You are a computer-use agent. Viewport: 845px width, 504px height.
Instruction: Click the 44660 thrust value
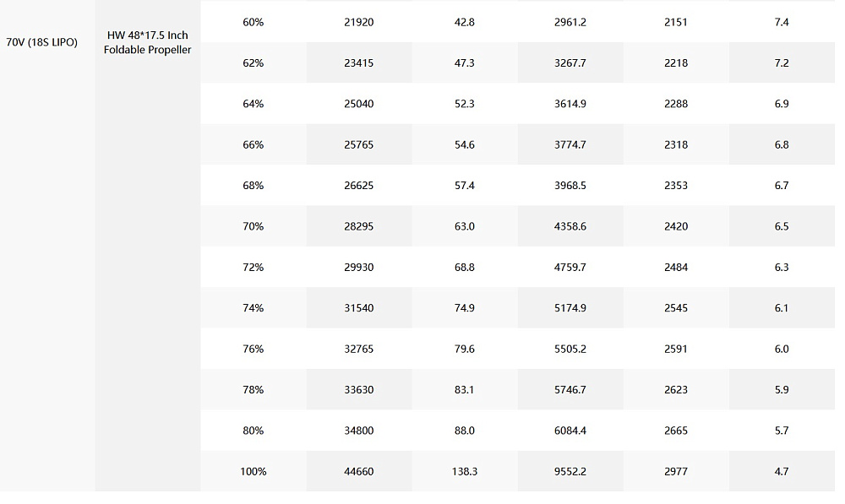click(358, 472)
